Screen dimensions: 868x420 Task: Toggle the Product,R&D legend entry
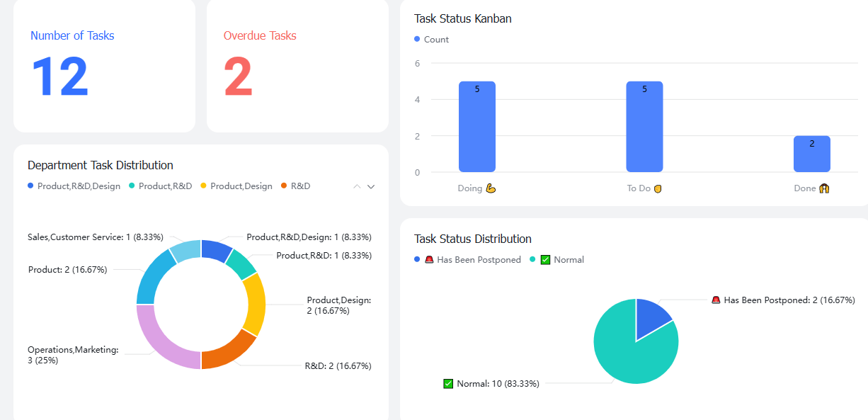click(x=160, y=186)
